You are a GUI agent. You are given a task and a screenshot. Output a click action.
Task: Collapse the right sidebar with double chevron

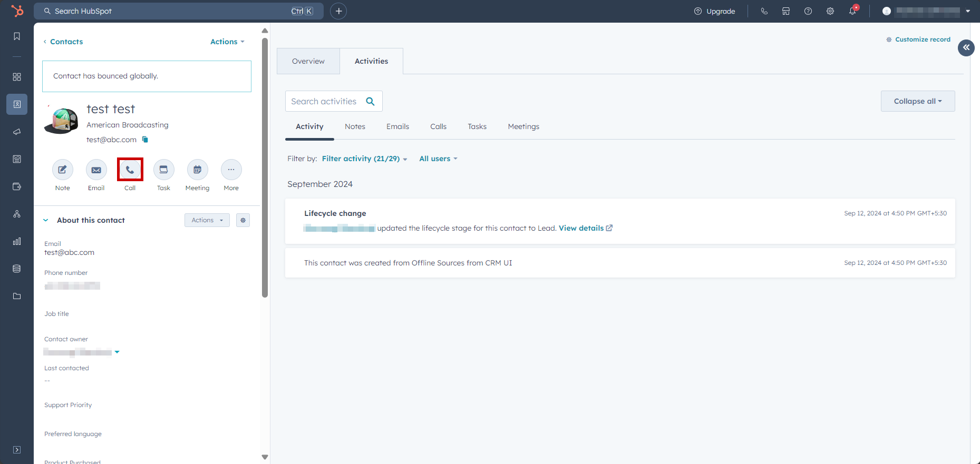966,47
